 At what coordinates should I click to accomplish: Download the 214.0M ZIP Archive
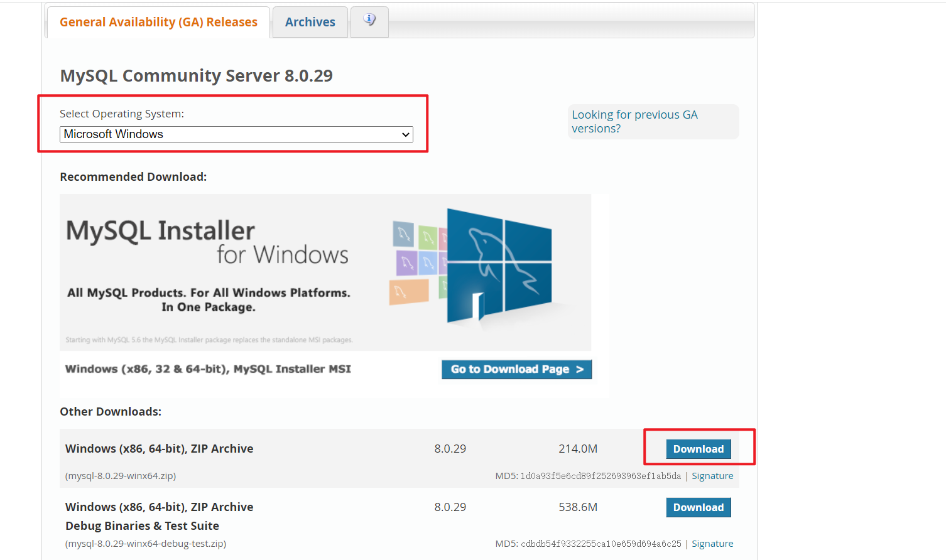tap(699, 449)
